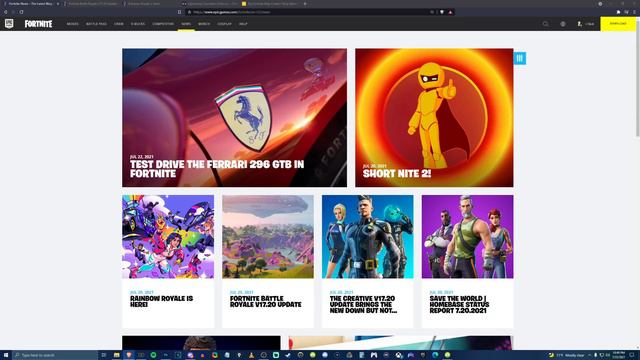640x360 pixels.
Task: Click the bookmark icon left of address bar
Action: (x=180, y=12)
